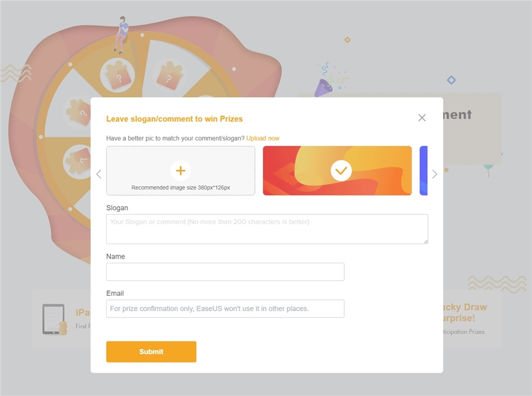Click the dashed upload image box caption
Image resolution: width=532 pixels, height=396 pixels.
coord(181,188)
